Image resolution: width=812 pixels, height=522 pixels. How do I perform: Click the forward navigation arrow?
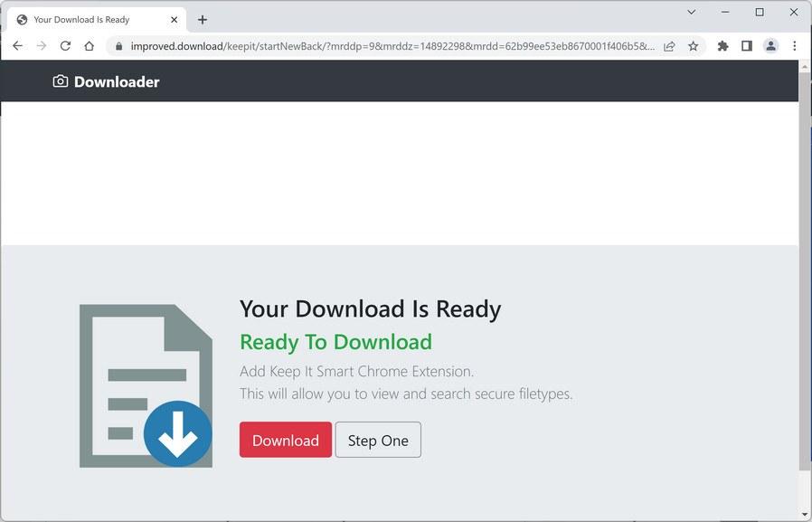(41, 45)
